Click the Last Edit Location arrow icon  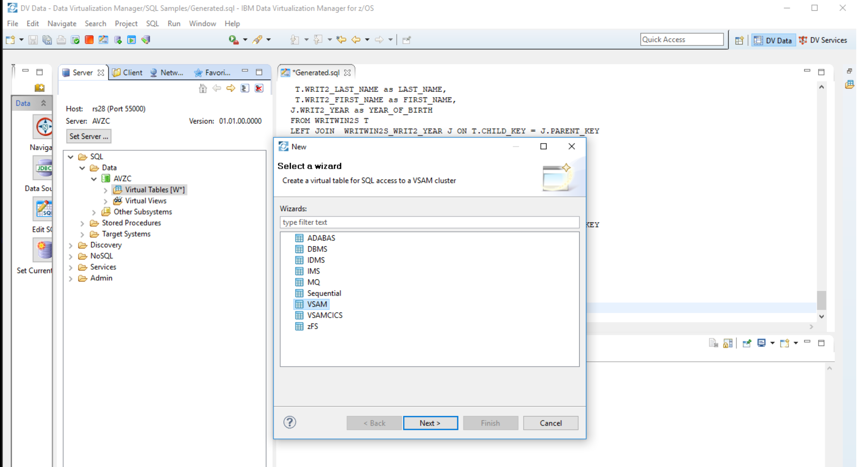pos(341,40)
